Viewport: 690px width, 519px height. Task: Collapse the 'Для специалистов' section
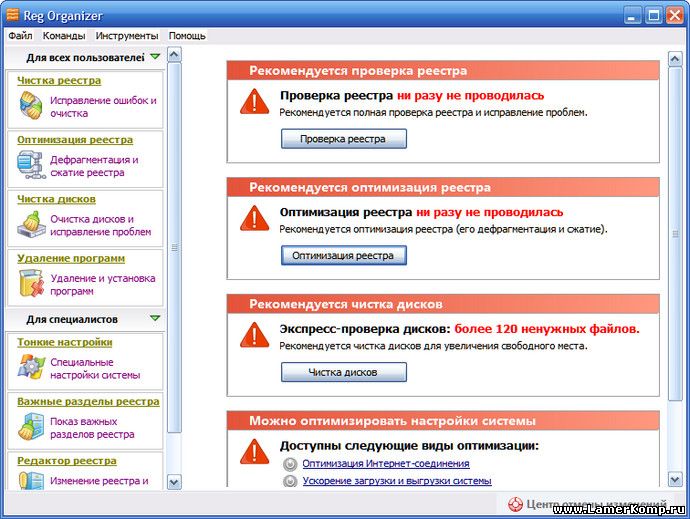(x=154, y=319)
